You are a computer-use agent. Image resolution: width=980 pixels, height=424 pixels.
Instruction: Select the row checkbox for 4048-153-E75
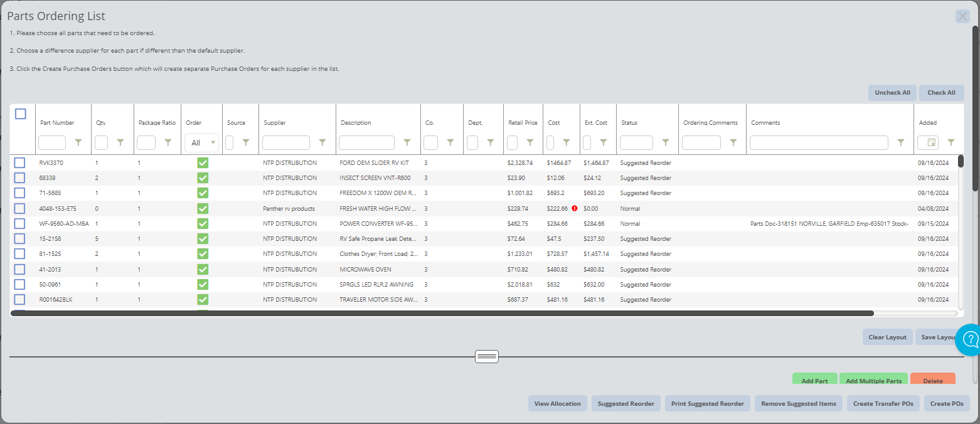click(19, 208)
